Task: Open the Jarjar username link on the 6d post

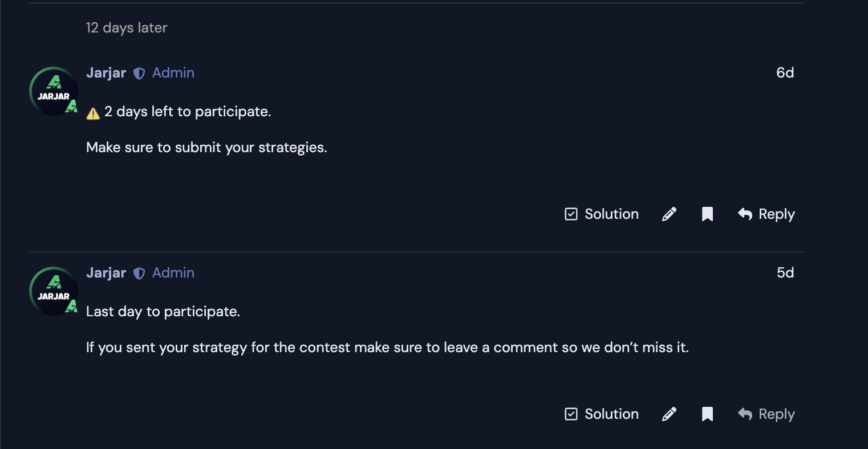Action: click(x=106, y=73)
